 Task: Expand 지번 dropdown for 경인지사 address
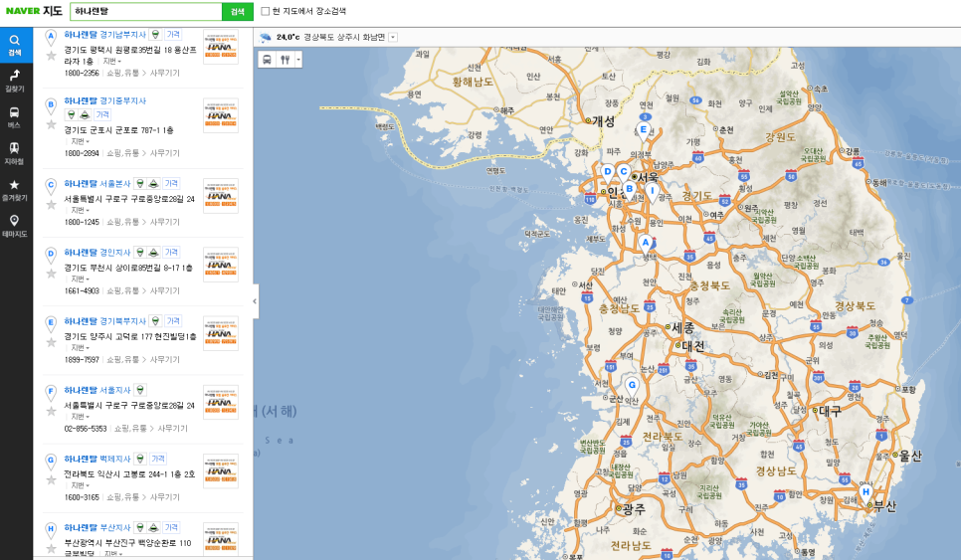pos(80,279)
